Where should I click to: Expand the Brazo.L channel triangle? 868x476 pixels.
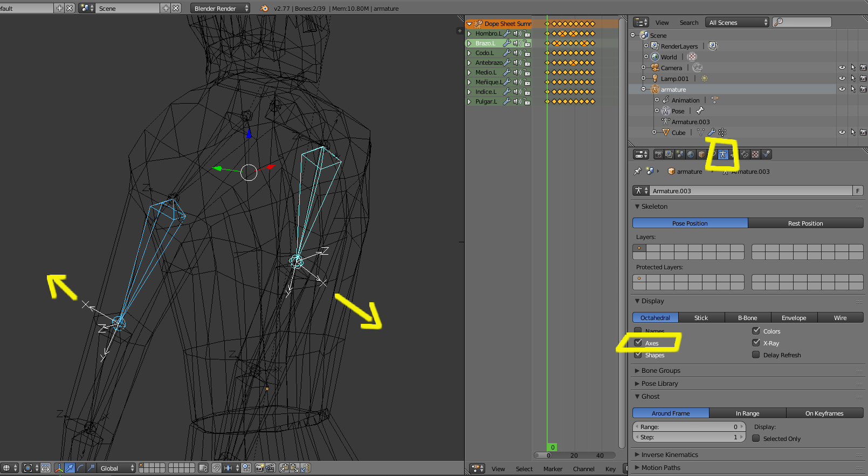[470, 43]
